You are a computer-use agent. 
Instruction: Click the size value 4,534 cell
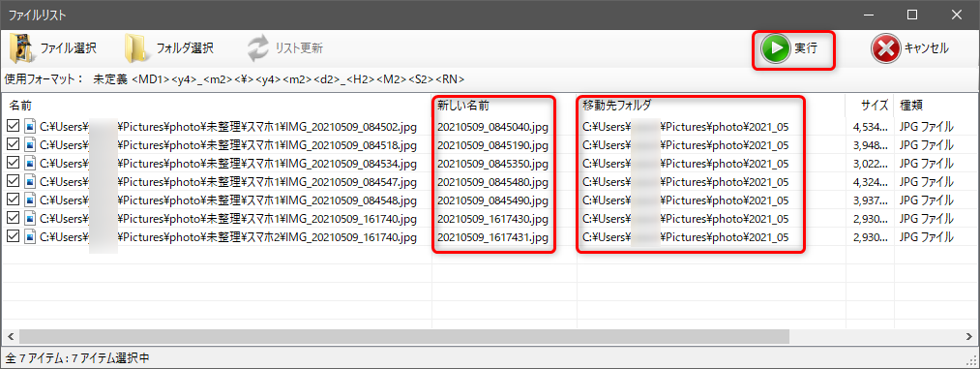870,127
